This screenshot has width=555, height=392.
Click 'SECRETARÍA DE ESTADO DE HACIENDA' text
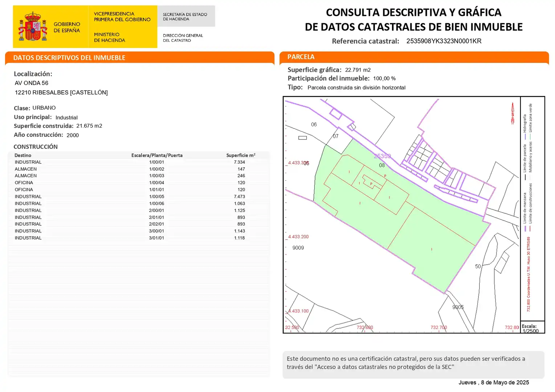(x=185, y=17)
